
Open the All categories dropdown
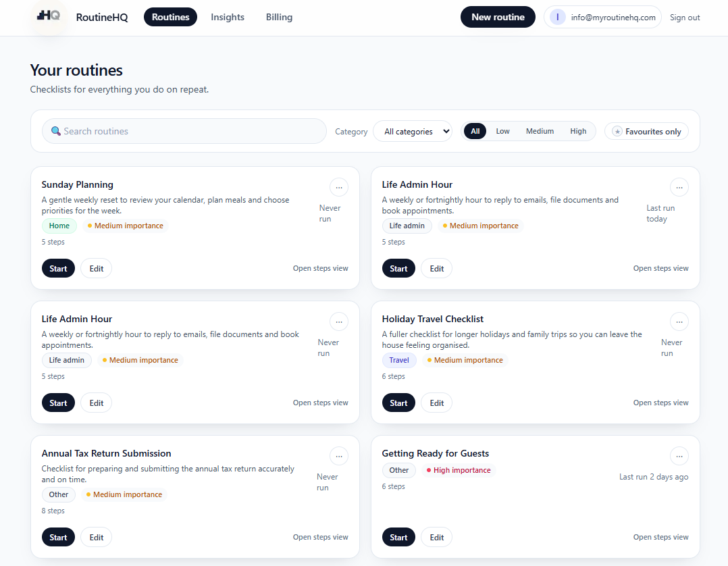(413, 131)
